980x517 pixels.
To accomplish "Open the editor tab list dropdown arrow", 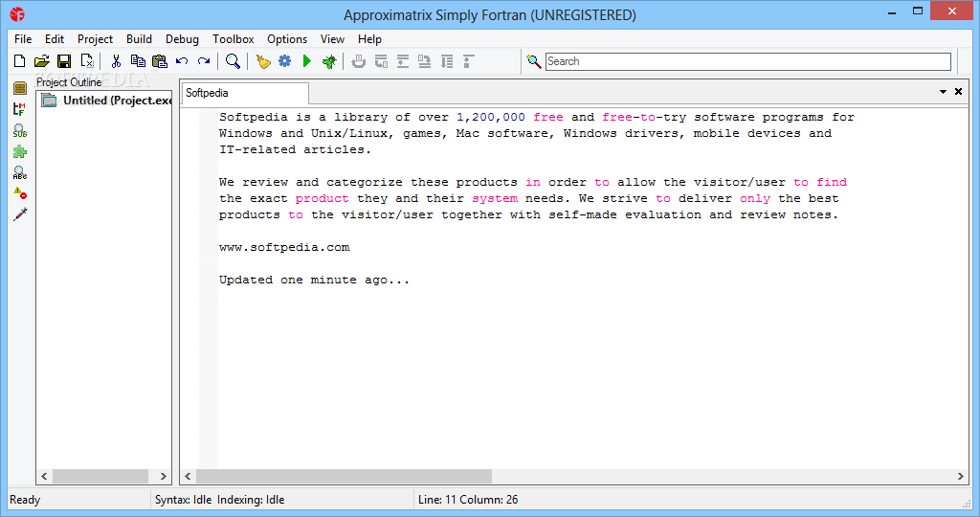I will 943,92.
